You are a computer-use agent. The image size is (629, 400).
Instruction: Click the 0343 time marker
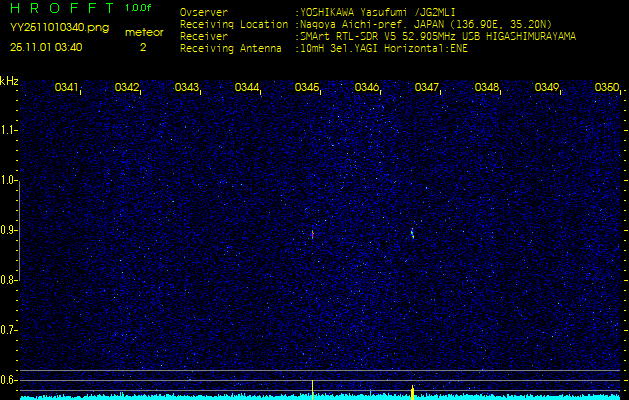187,87
